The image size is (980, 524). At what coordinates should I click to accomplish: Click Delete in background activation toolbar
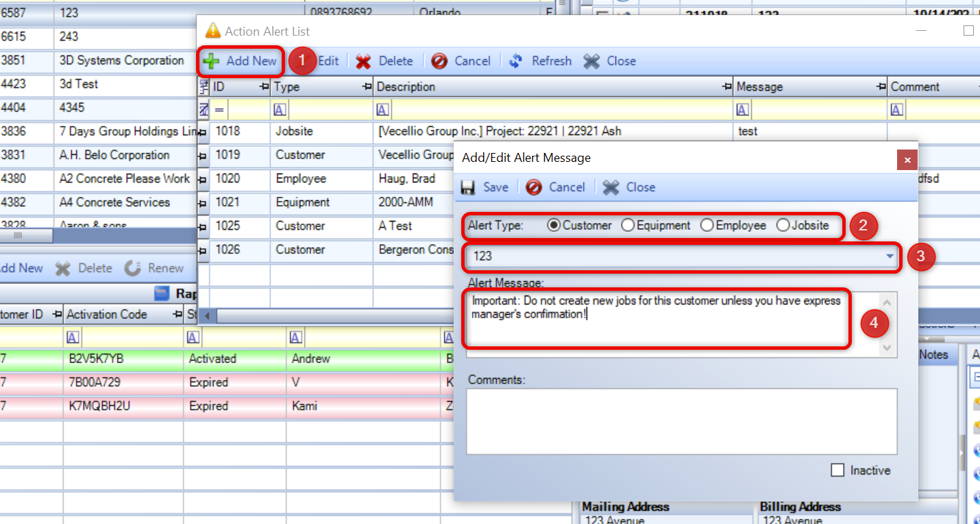[x=84, y=268]
